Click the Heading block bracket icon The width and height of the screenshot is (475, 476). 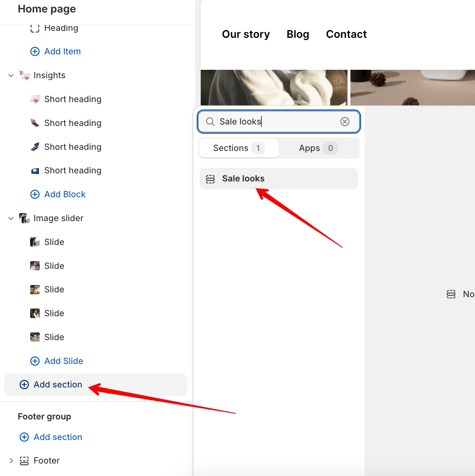pyautogui.click(x=35, y=28)
